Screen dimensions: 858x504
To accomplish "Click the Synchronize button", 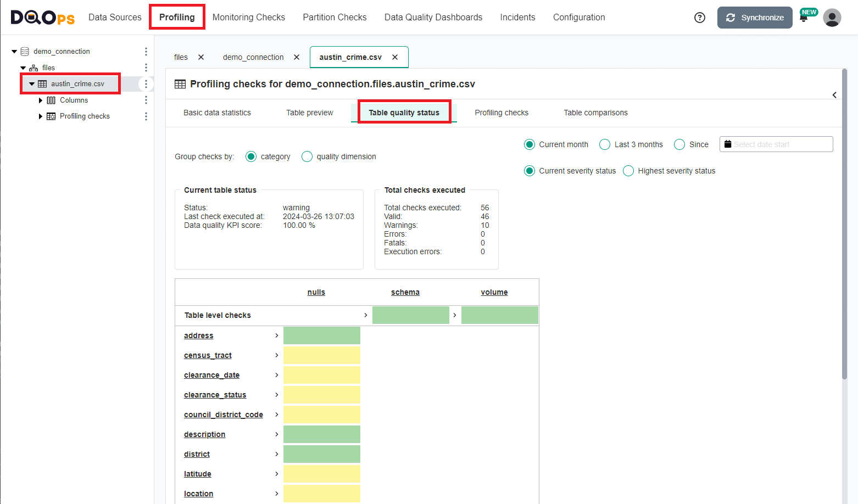I will [755, 17].
